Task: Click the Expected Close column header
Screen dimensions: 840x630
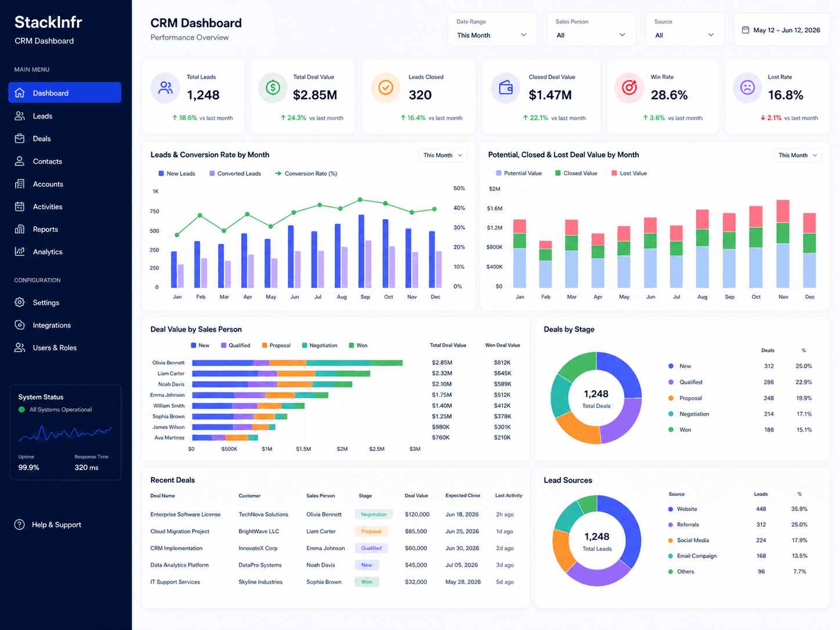Action: click(x=462, y=495)
